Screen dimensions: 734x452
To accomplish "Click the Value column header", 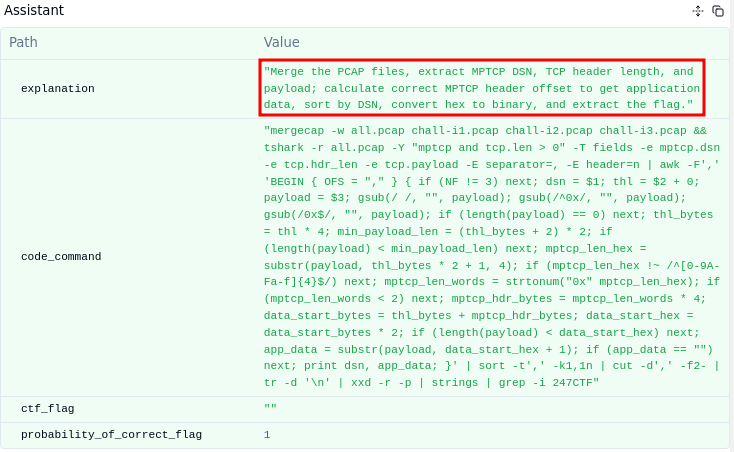I will tap(281, 42).
